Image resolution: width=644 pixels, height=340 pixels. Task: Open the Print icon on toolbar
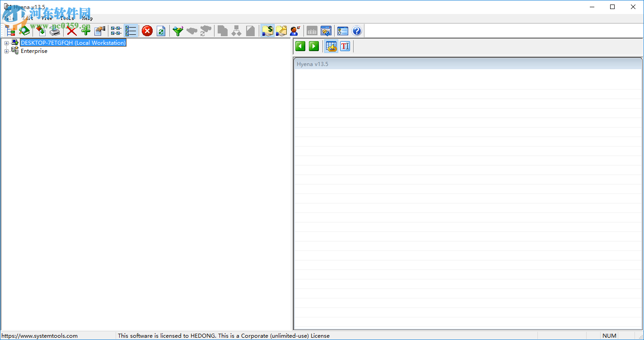click(x=55, y=31)
